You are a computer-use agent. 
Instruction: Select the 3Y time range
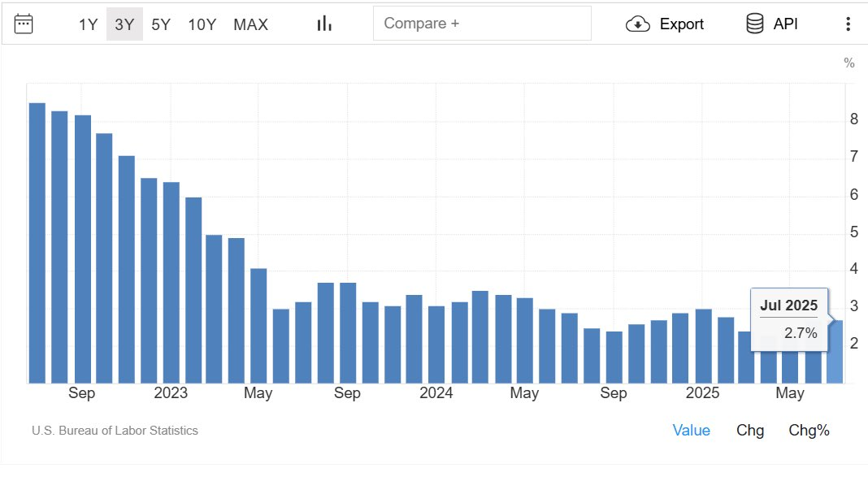(124, 24)
